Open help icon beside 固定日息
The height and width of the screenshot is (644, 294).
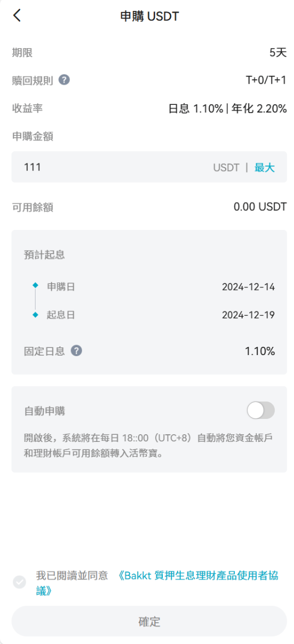point(77,351)
